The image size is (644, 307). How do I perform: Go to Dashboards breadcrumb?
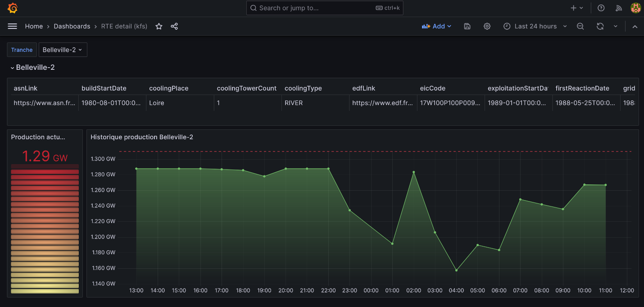pyautogui.click(x=72, y=27)
